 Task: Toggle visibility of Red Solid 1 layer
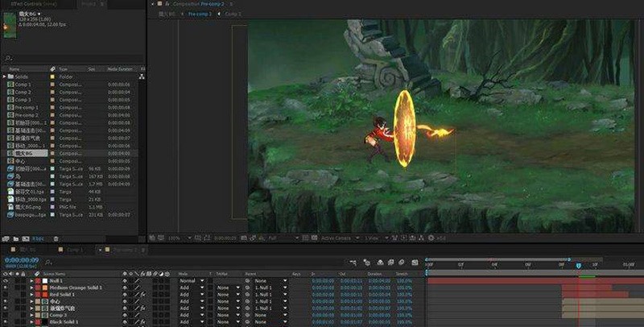(6, 295)
